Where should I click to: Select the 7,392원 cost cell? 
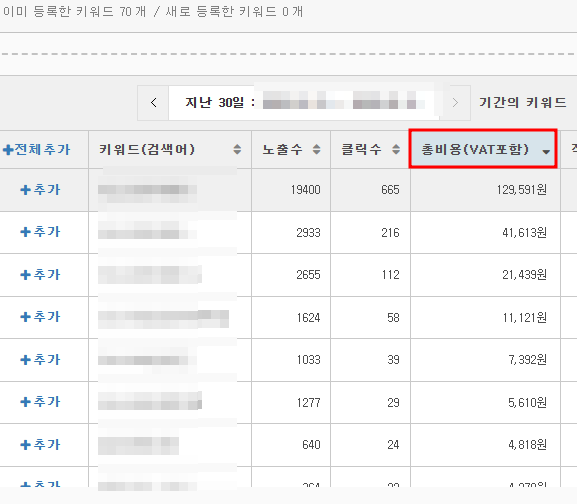click(x=485, y=360)
